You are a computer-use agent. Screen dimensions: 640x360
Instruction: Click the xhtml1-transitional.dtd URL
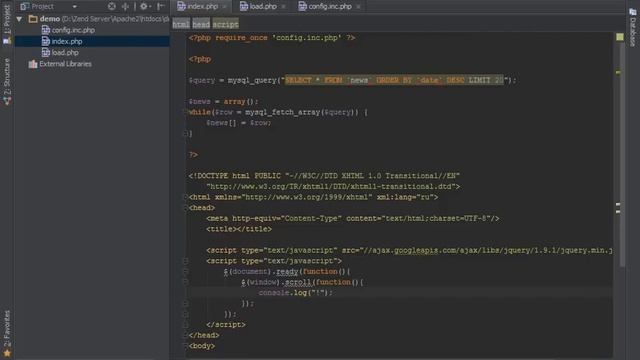[331, 187]
